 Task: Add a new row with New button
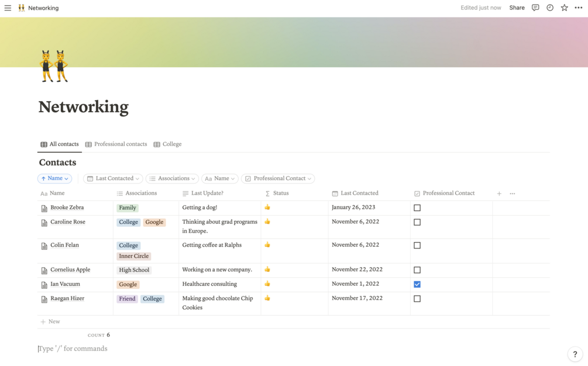(50, 322)
